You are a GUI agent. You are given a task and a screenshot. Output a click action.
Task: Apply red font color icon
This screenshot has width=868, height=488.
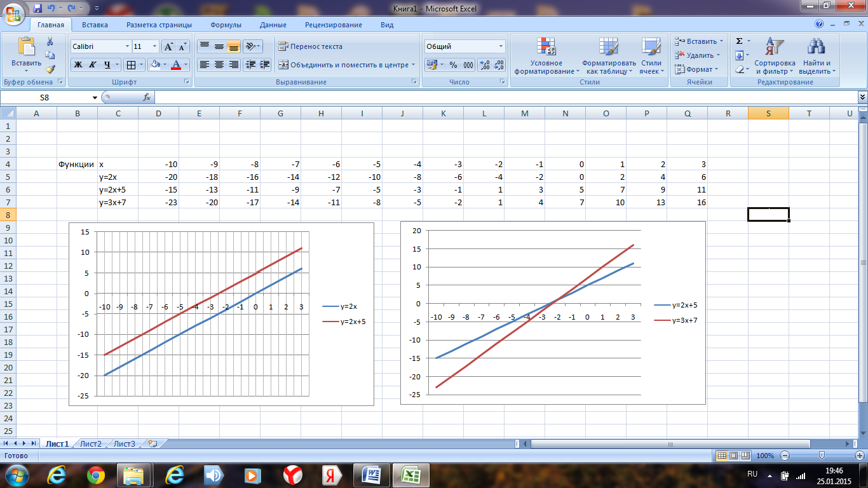click(x=176, y=65)
